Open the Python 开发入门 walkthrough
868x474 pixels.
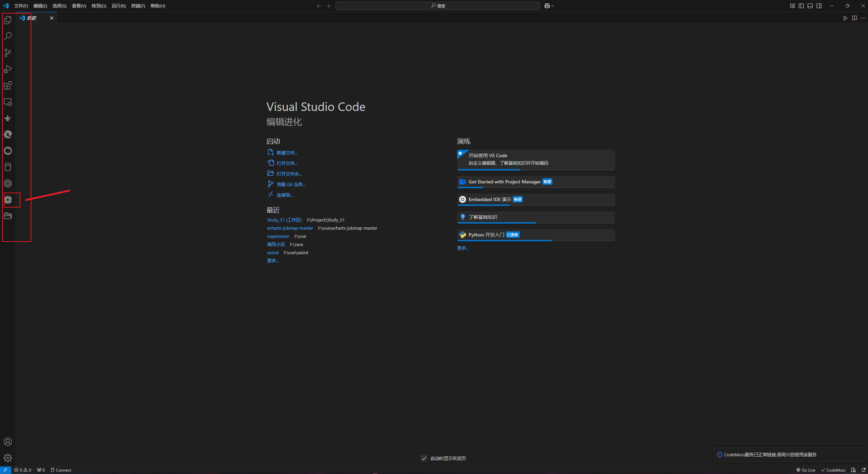536,235
